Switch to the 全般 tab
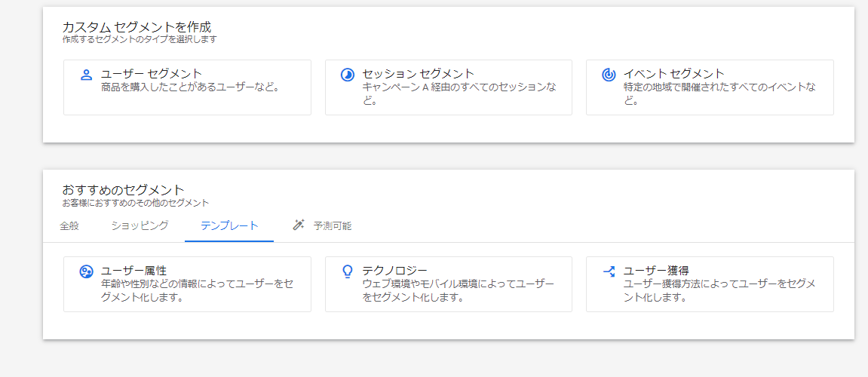The height and width of the screenshot is (377, 868). pos(69,226)
